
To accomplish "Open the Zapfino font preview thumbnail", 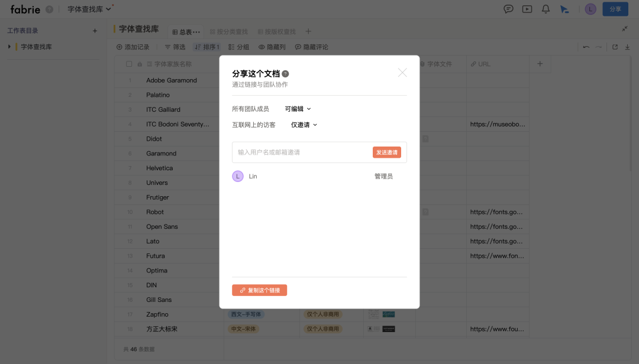I will point(388,314).
